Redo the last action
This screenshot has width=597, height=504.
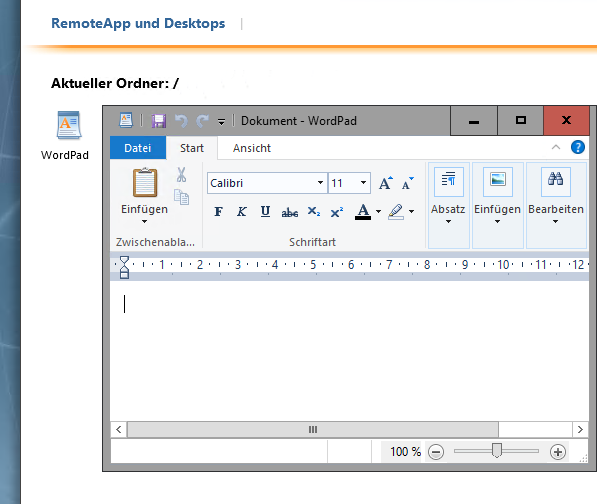(202, 121)
